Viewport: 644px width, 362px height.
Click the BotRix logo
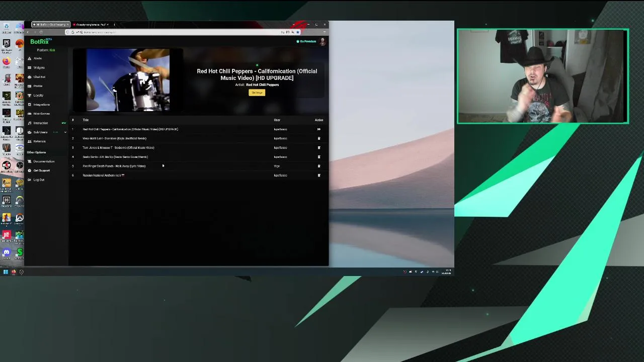click(40, 42)
